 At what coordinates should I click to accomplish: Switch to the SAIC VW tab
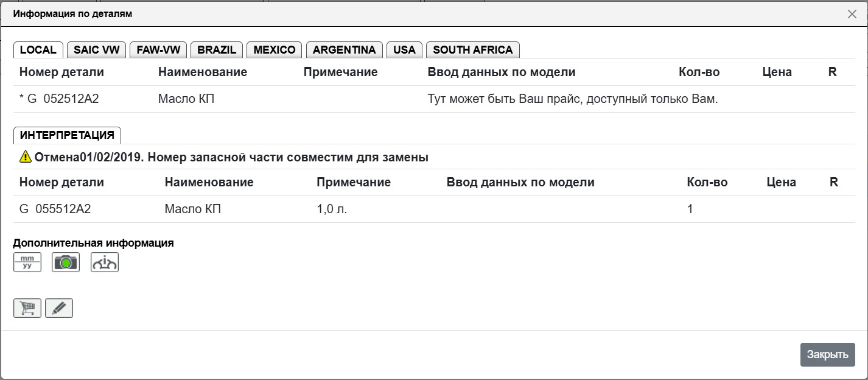pos(97,50)
